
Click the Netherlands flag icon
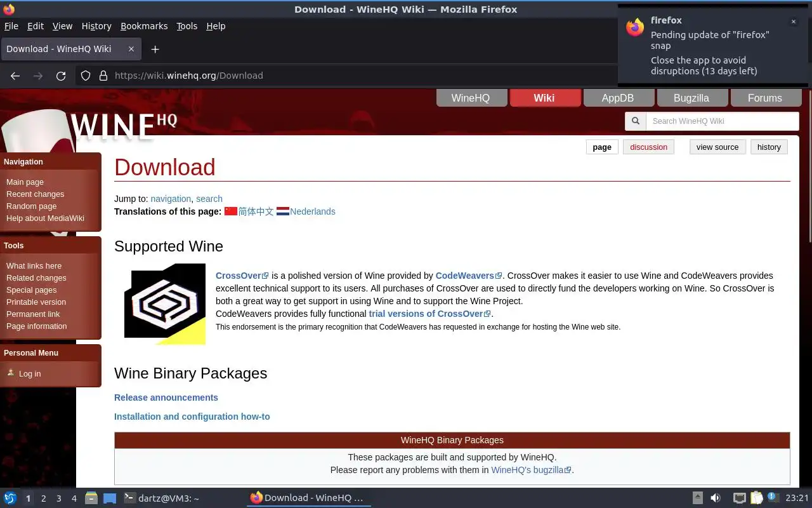[283, 211]
